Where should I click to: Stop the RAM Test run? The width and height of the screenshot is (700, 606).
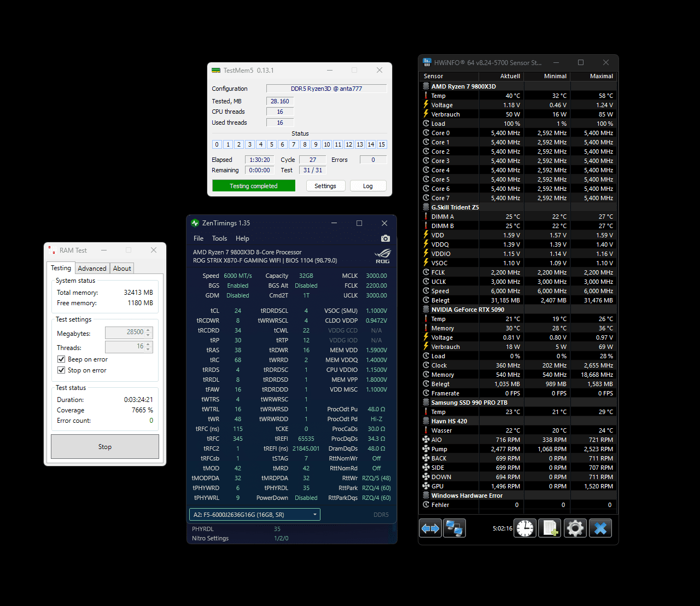pyautogui.click(x=105, y=447)
